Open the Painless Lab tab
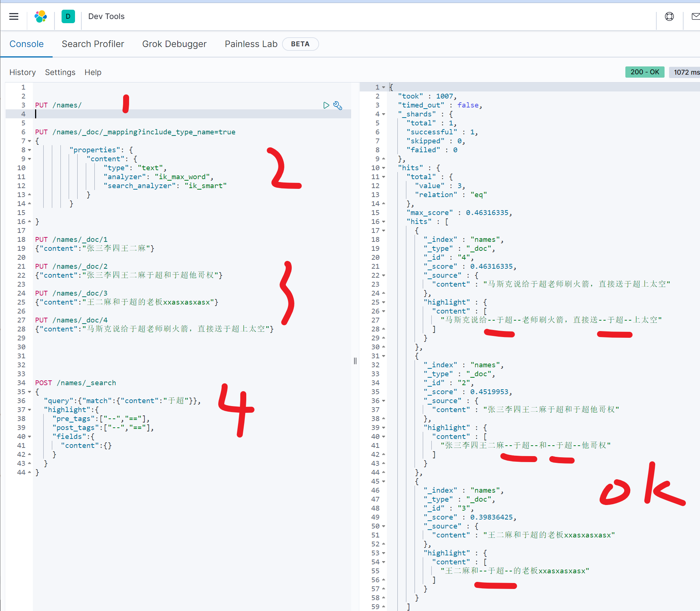This screenshot has width=700, height=611. (251, 44)
